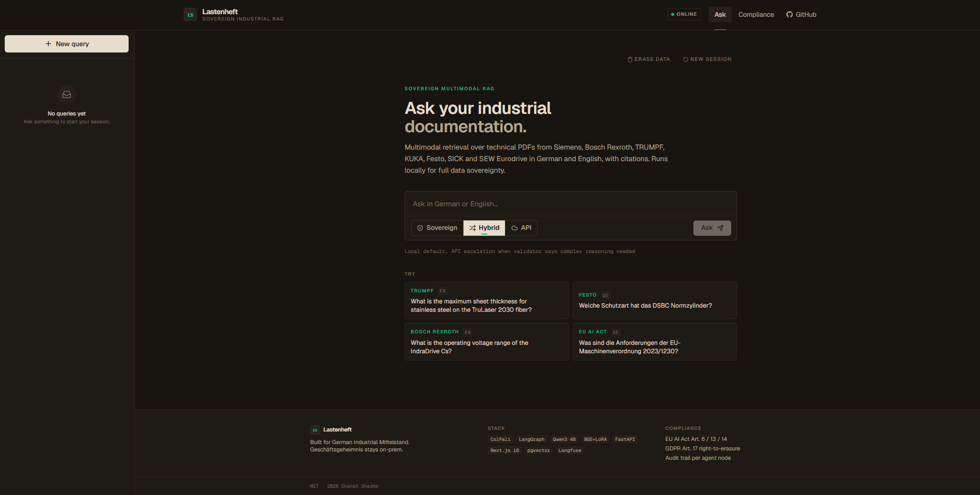Viewport: 980px width, 495px height.
Task: Pick the FESTO DSBC Normzylinder example
Action: point(655,300)
